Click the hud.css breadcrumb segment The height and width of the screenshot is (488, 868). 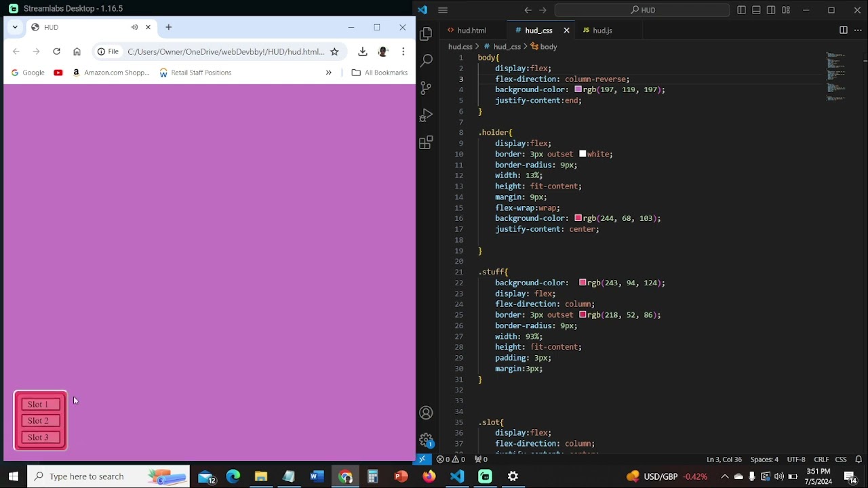tap(460, 47)
